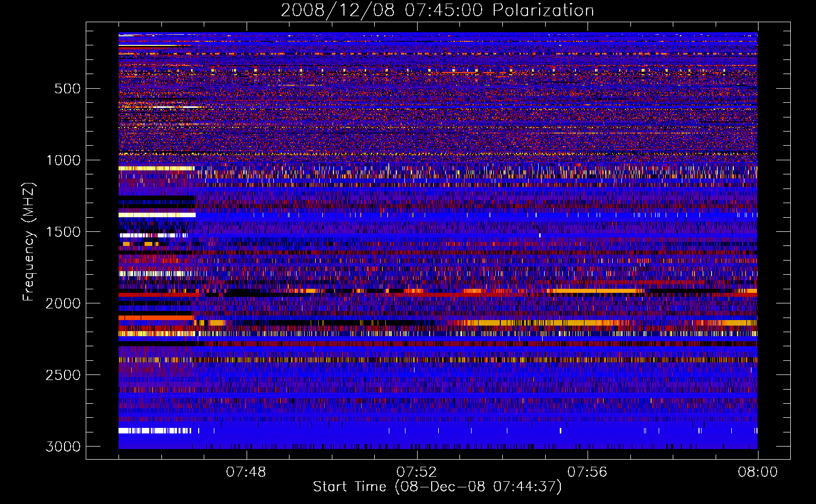Click the 500 frequency tick label

[x=67, y=89]
